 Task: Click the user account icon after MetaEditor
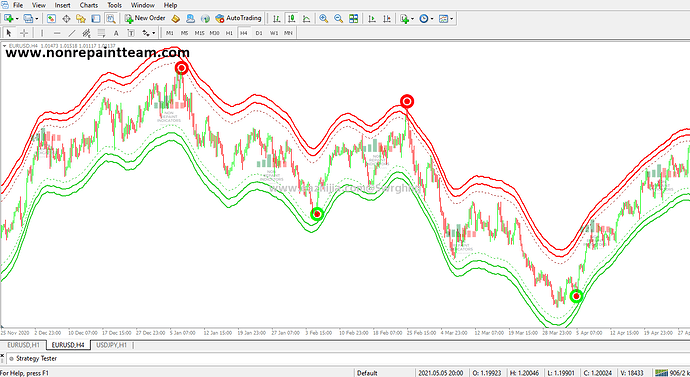point(190,18)
